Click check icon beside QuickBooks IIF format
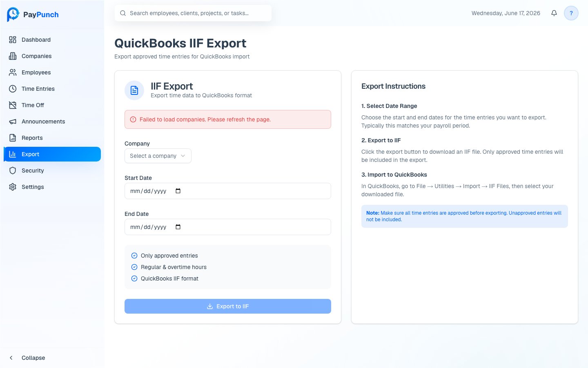 [x=134, y=278]
